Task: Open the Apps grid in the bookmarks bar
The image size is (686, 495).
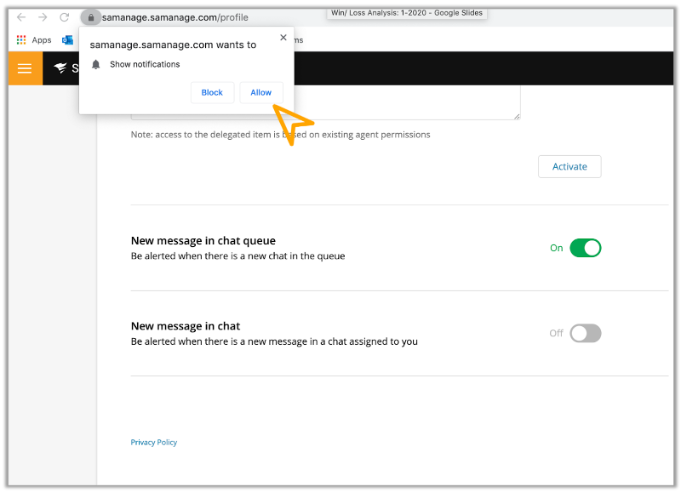Action: click(21, 40)
